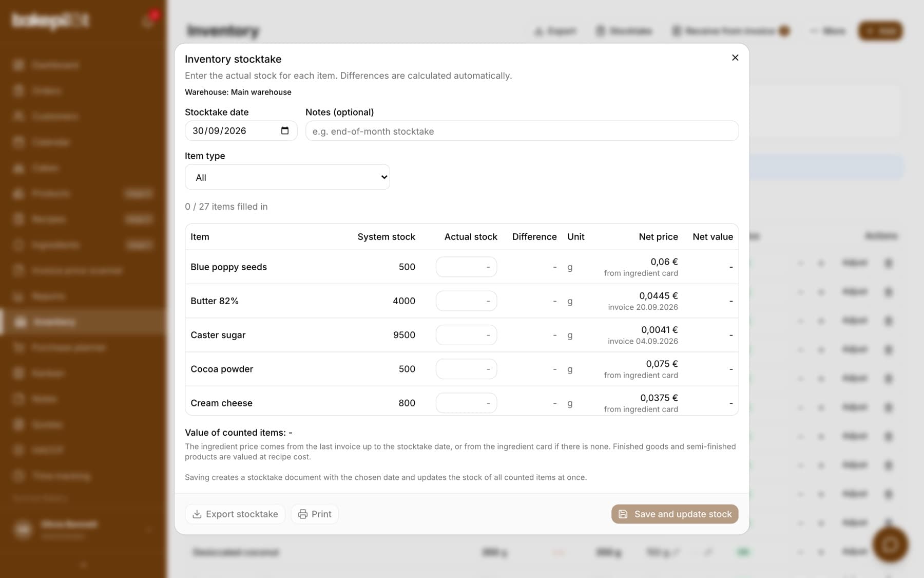
Task: Click the Net value column header
Action: click(713, 237)
